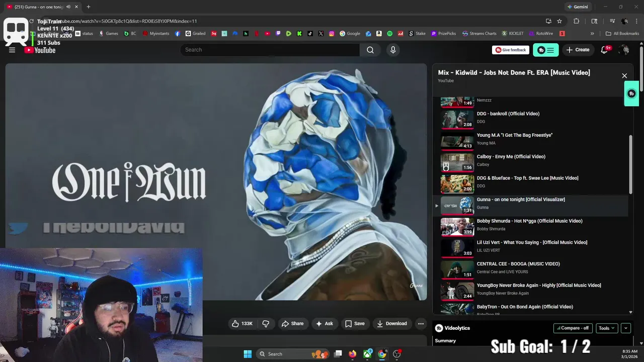The width and height of the screenshot is (644, 362).
Task: Click Give feedback button
Action: [511, 50]
